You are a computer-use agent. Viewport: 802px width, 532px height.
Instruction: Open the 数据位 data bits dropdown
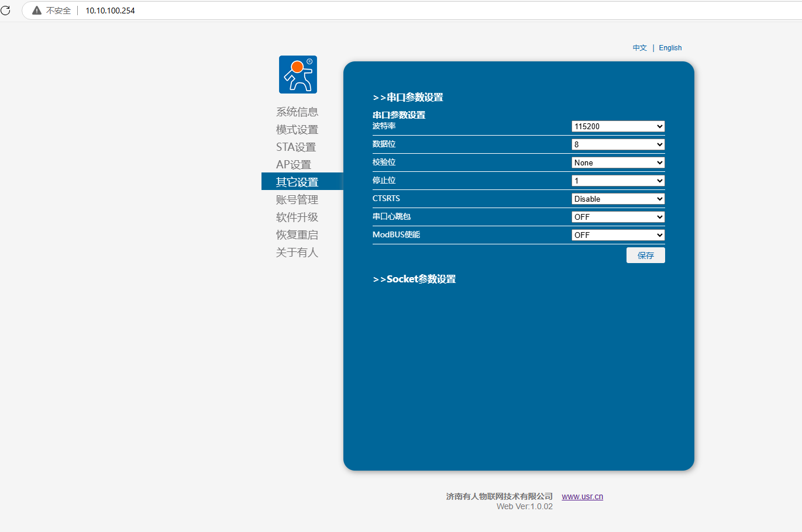click(x=618, y=144)
